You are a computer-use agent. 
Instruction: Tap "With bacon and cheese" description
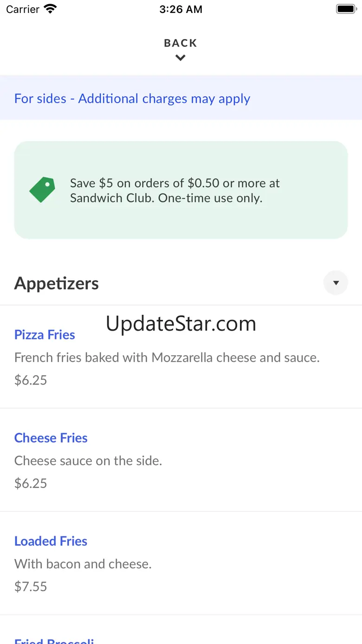[83, 564]
